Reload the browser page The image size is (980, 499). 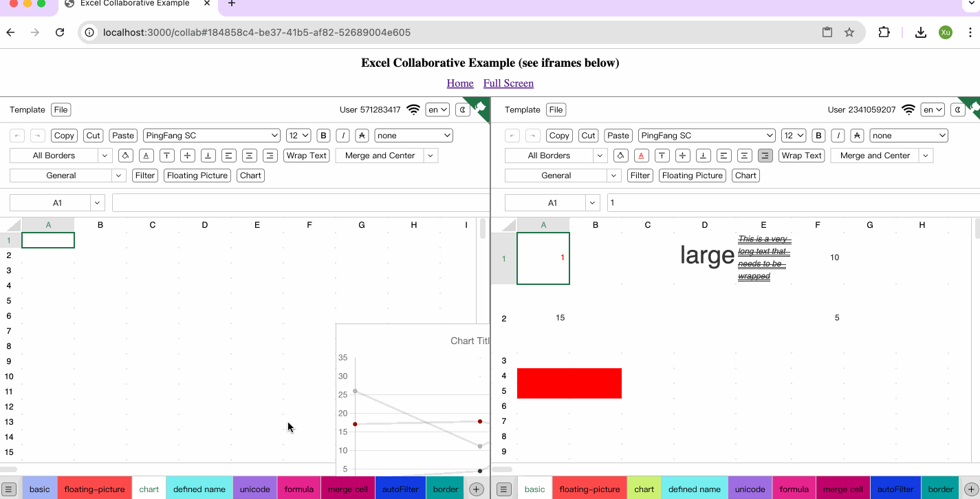tap(60, 32)
